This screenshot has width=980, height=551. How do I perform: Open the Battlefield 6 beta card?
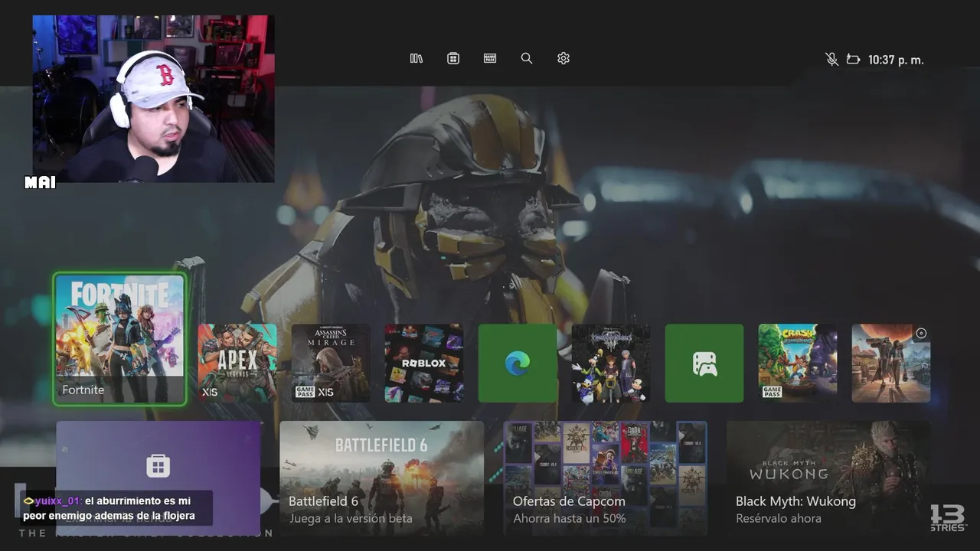381,478
